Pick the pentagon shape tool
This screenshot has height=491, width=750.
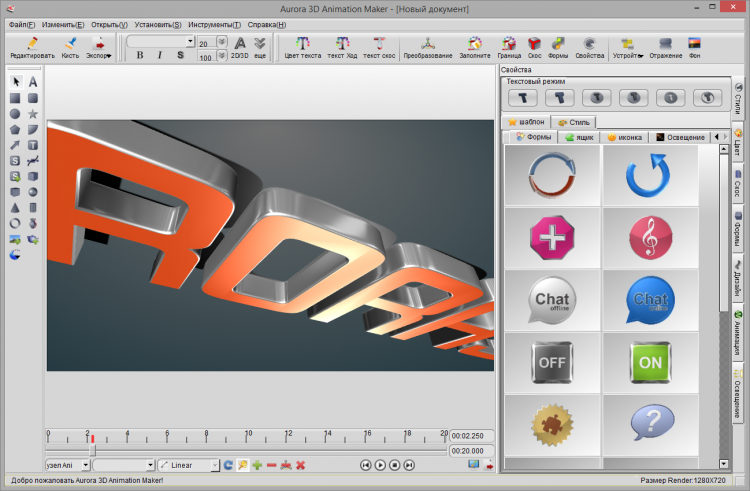16,130
